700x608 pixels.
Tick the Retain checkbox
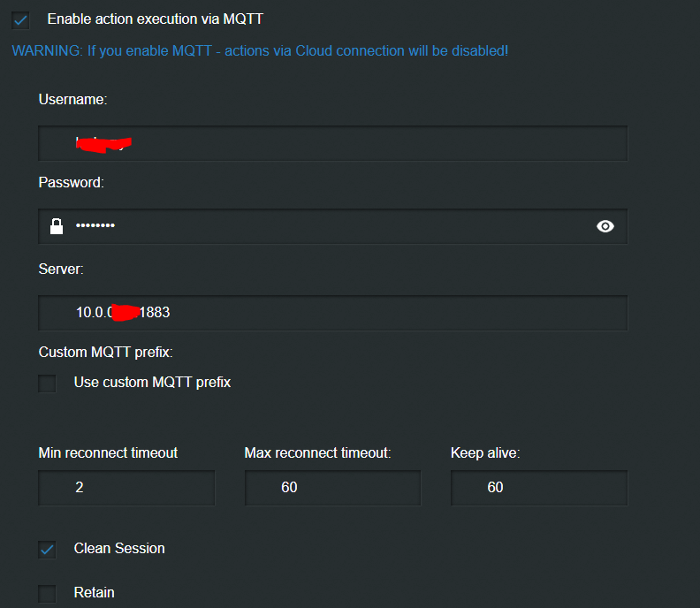(x=48, y=593)
